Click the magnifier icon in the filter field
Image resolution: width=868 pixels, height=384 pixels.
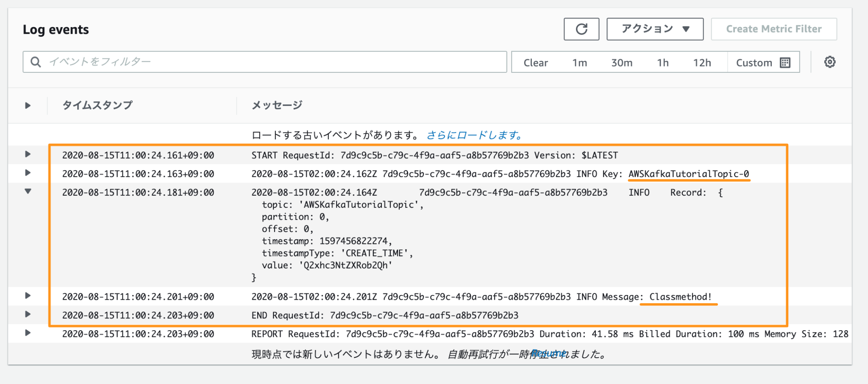tap(36, 62)
